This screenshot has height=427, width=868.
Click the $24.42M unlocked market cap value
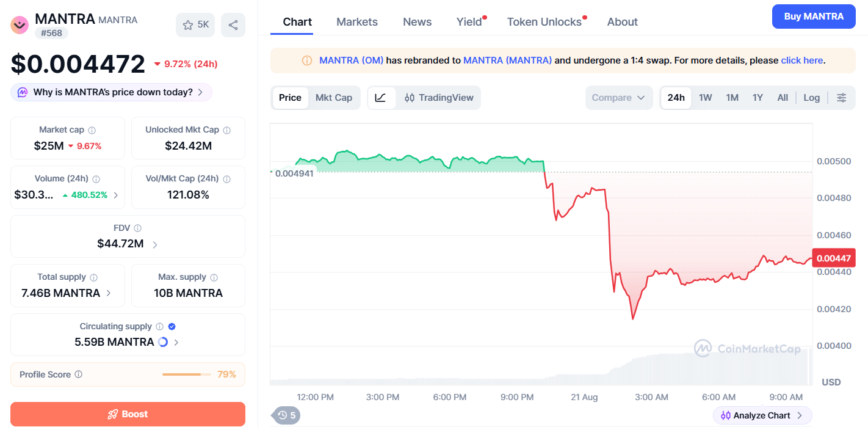(188, 146)
